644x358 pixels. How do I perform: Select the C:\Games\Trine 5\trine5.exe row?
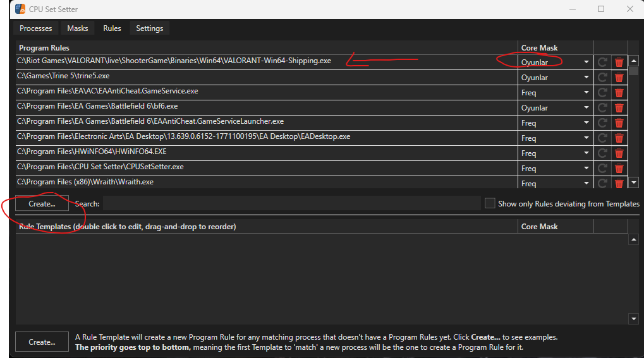(267, 77)
